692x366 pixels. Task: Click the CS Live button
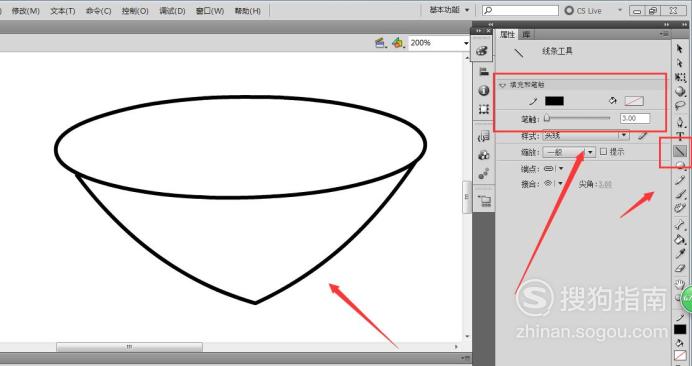coord(583,11)
